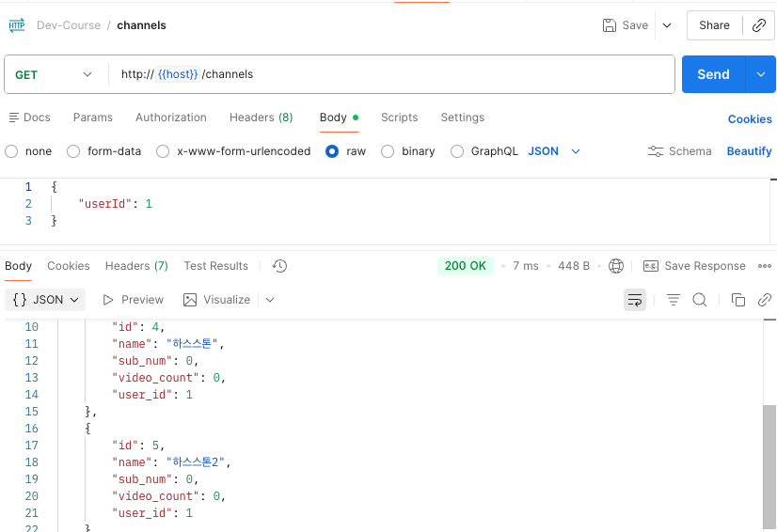Image resolution: width=777 pixels, height=532 pixels.
Task: Open the response JSON format dropdown
Action: (x=45, y=300)
